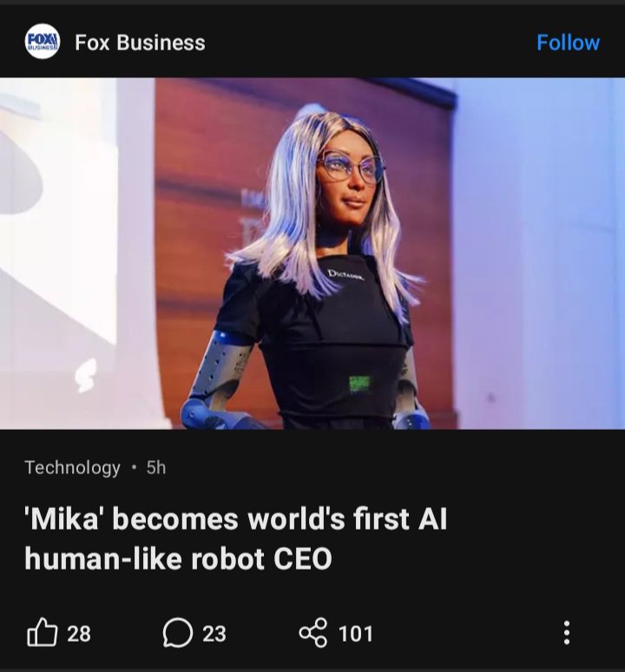
Task: Click the 28 likes count
Action: click(79, 634)
